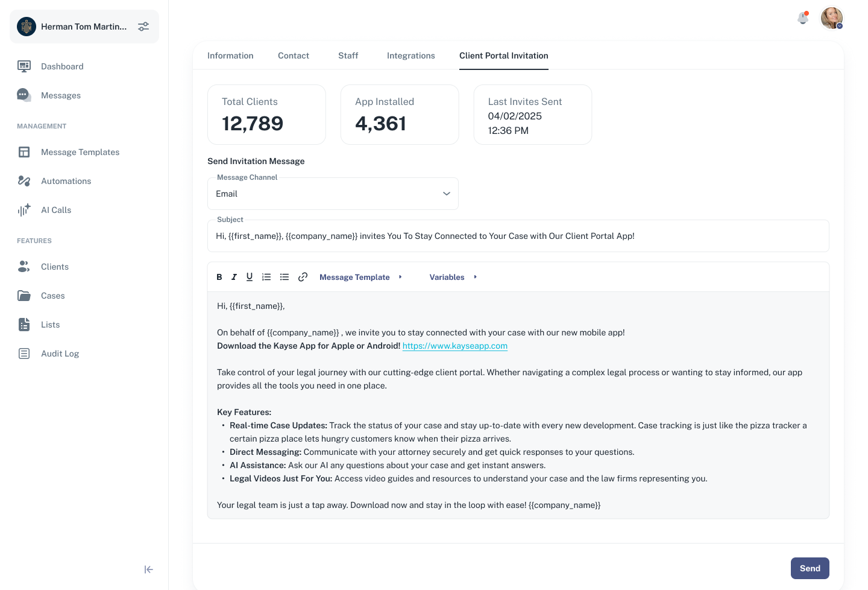Select the Messages icon in the sidebar

pyautogui.click(x=24, y=95)
